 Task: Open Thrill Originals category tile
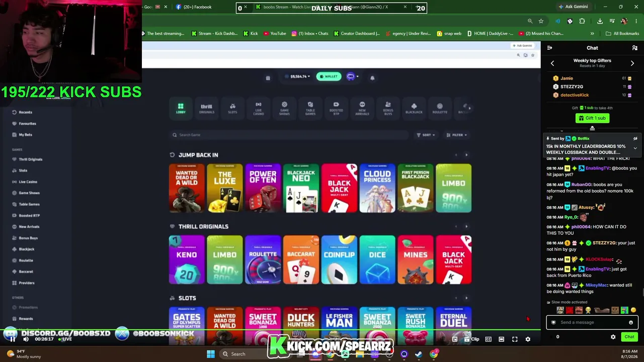[x=206, y=108]
